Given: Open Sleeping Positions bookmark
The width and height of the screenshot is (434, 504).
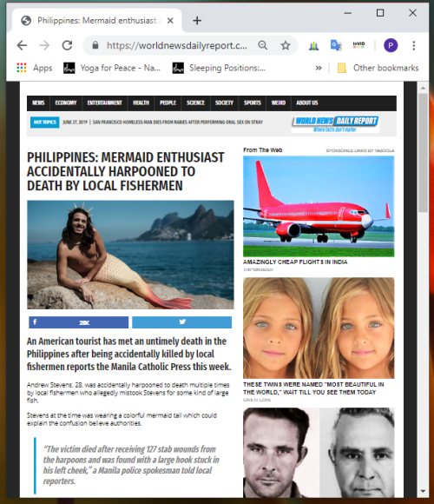Looking at the screenshot, I should [x=220, y=68].
